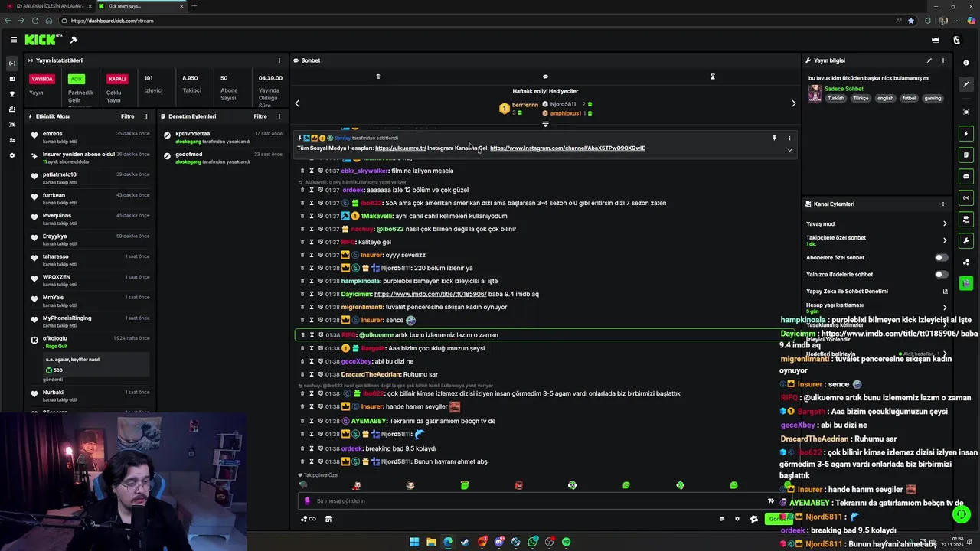Open Yapay Zeka ile Sohbet Denetimi link
The width and height of the screenshot is (980, 551).
pyautogui.click(x=877, y=291)
